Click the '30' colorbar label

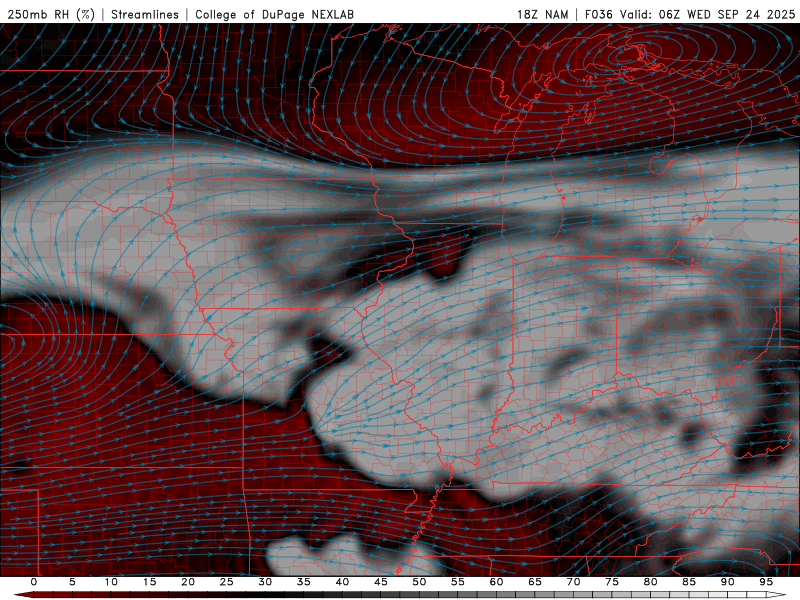click(265, 582)
